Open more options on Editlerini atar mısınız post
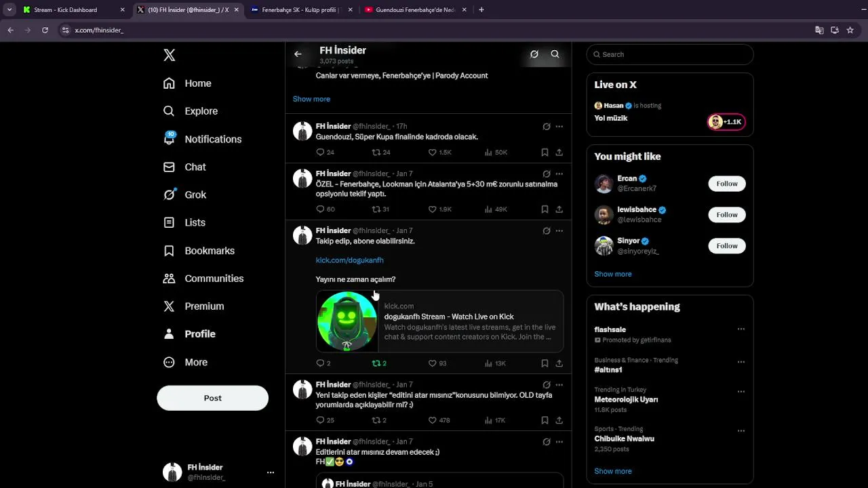Viewport: 868px width, 488px height. [559, 442]
